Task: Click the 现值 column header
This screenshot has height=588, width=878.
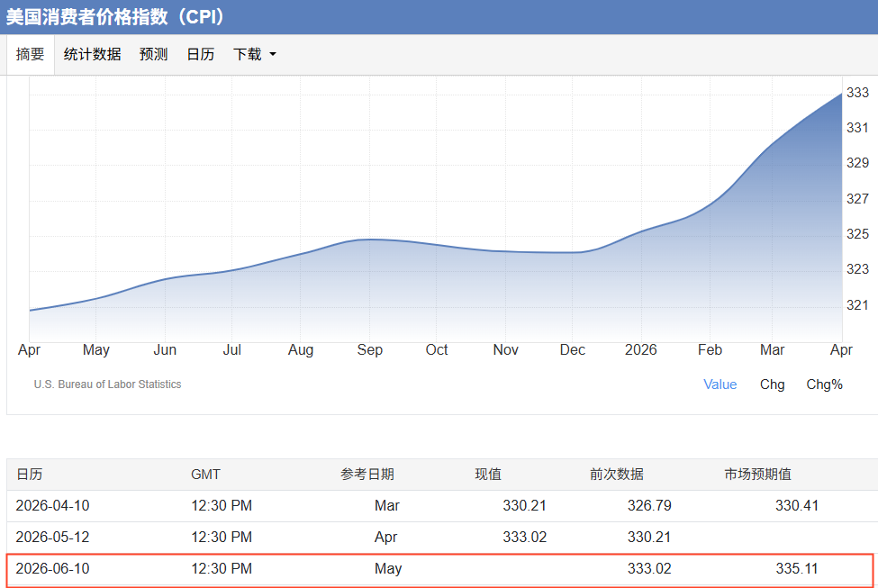Action: (x=488, y=475)
